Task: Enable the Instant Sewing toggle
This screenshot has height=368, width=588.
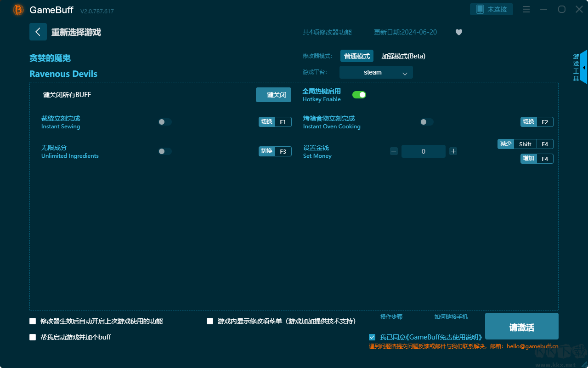Action: pyautogui.click(x=165, y=122)
